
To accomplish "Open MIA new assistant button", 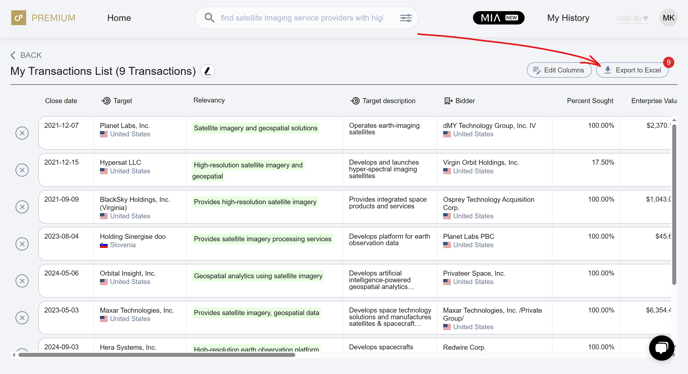I will (498, 18).
